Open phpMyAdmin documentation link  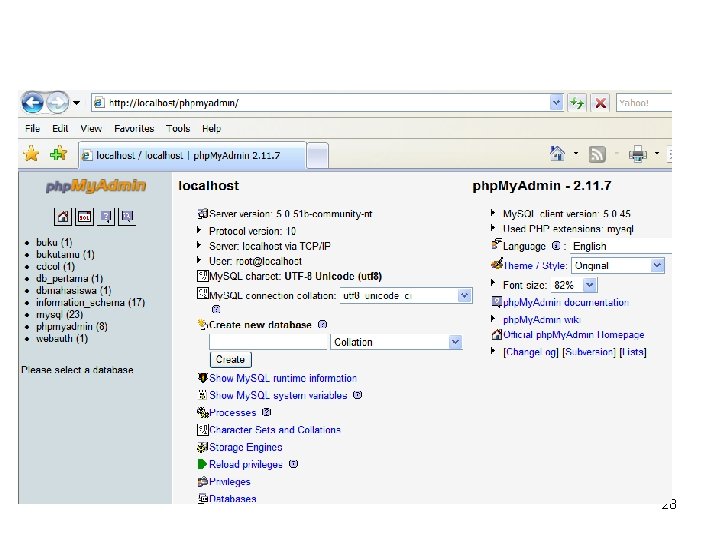(566, 302)
